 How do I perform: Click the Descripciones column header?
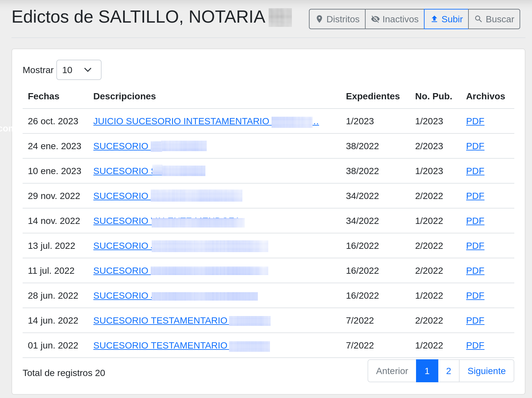pos(124,96)
